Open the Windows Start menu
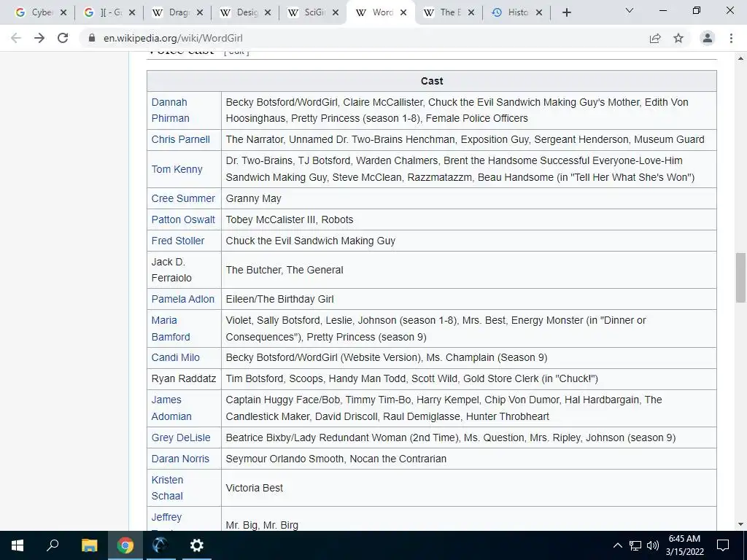The width and height of the screenshot is (747, 560). (x=18, y=545)
